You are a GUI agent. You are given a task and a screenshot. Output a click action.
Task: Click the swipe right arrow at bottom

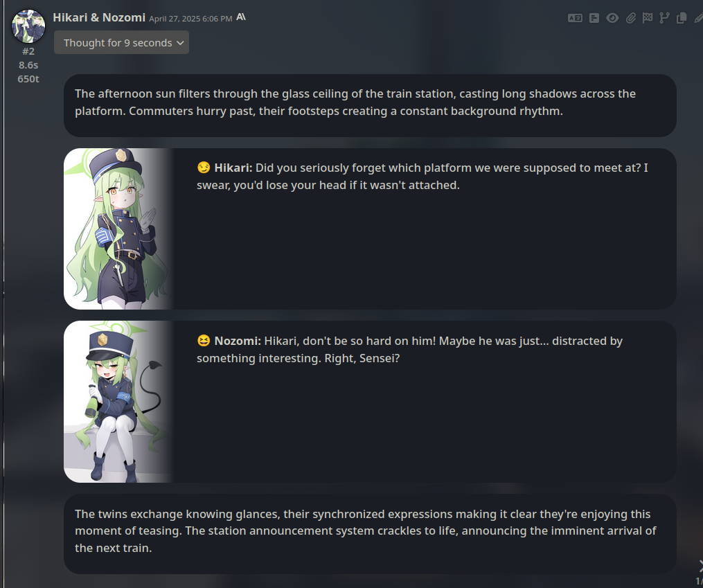700,566
